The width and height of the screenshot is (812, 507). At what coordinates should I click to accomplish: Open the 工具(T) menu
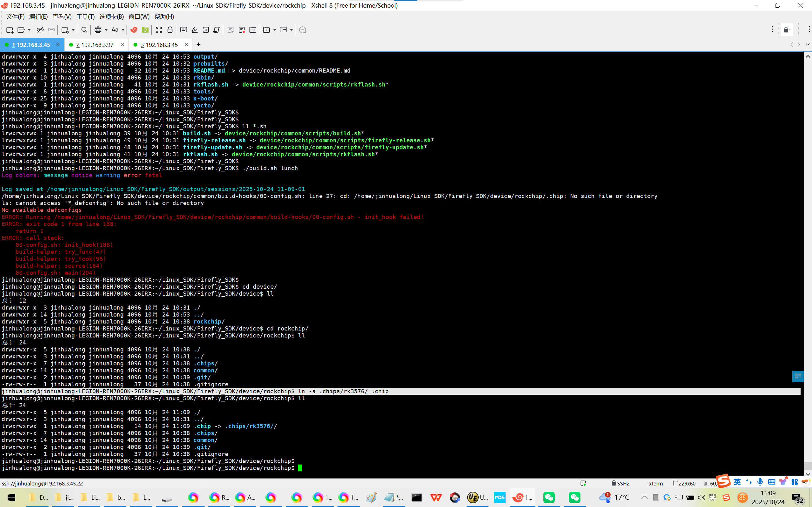[85, 16]
